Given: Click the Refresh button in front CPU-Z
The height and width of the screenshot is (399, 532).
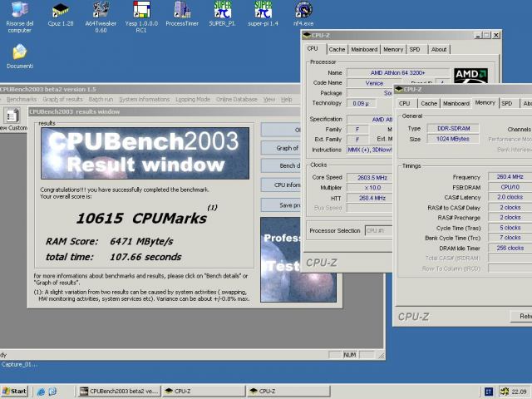Looking at the screenshot, I should click(521, 316).
